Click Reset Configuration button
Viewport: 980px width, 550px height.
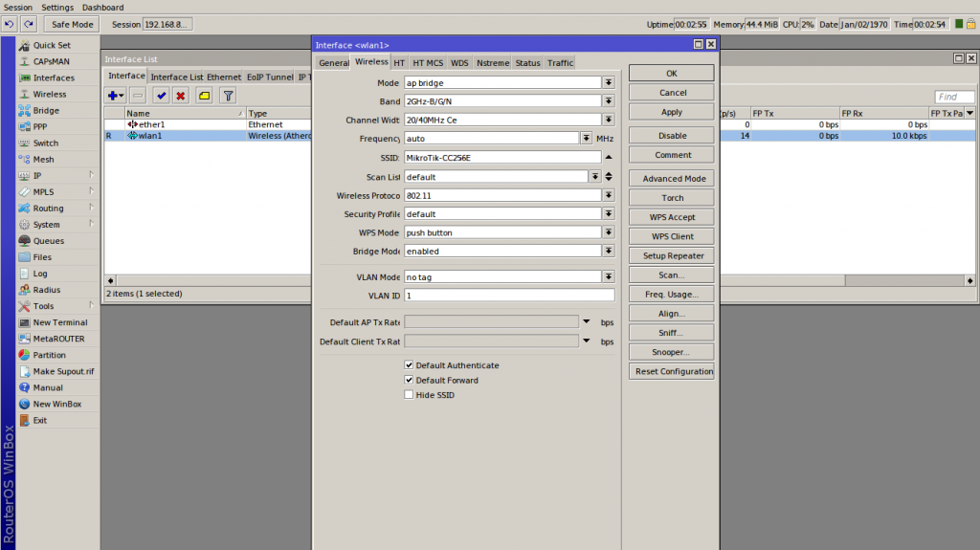pos(671,371)
